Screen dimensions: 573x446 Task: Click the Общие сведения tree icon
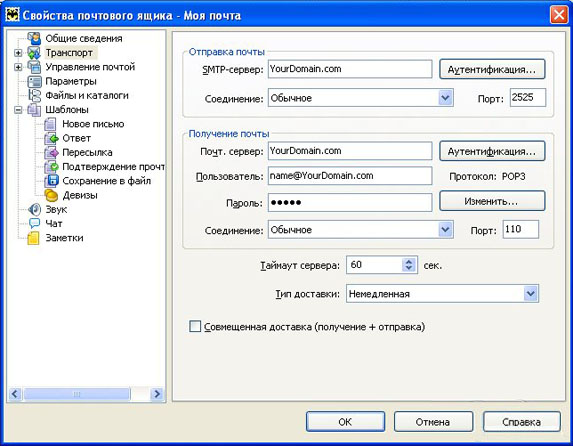[34, 38]
